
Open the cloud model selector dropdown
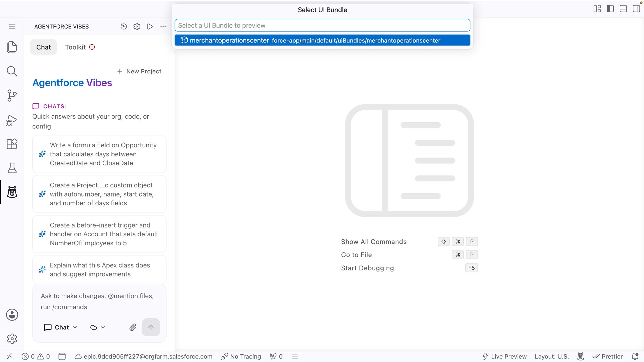98,327
